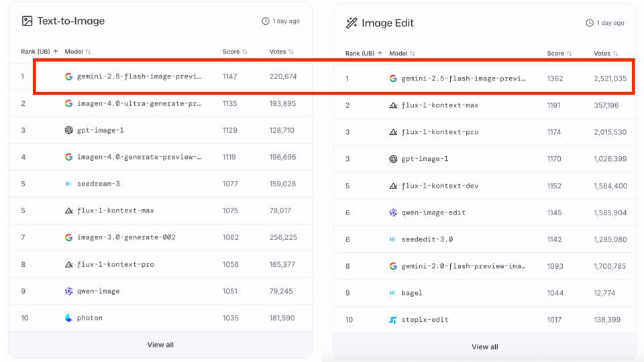Click the seededit-3.0 logo icon
This screenshot has height=362, width=644.
point(393,239)
